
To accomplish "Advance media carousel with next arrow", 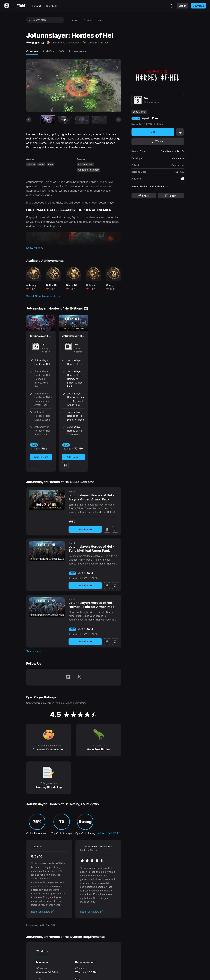I will pyautogui.click(x=119, y=119).
